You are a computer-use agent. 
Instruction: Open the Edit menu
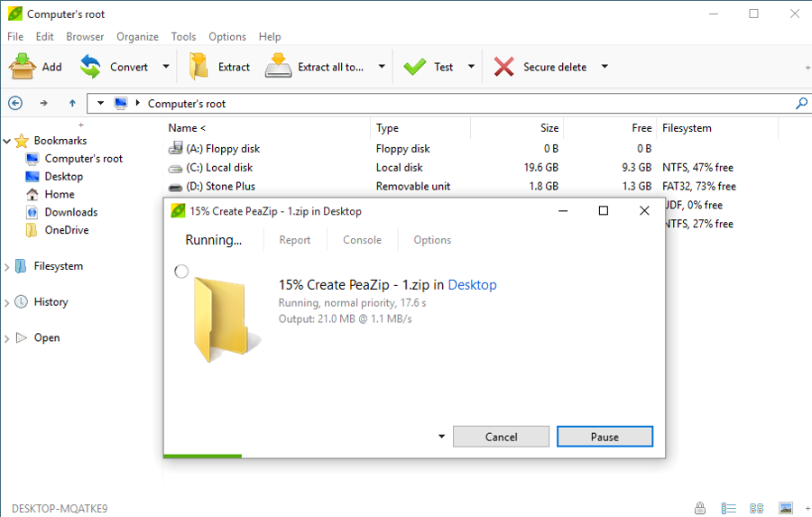[44, 37]
